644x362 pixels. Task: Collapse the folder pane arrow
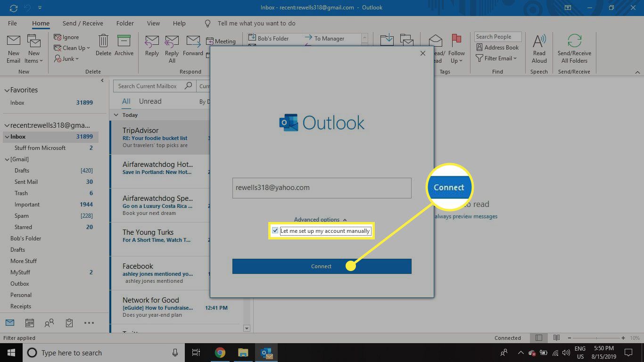click(102, 81)
